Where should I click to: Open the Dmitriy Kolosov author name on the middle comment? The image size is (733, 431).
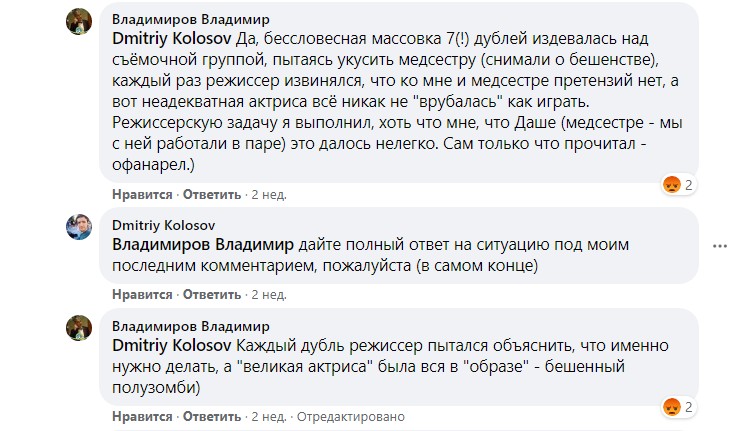[164, 225]
